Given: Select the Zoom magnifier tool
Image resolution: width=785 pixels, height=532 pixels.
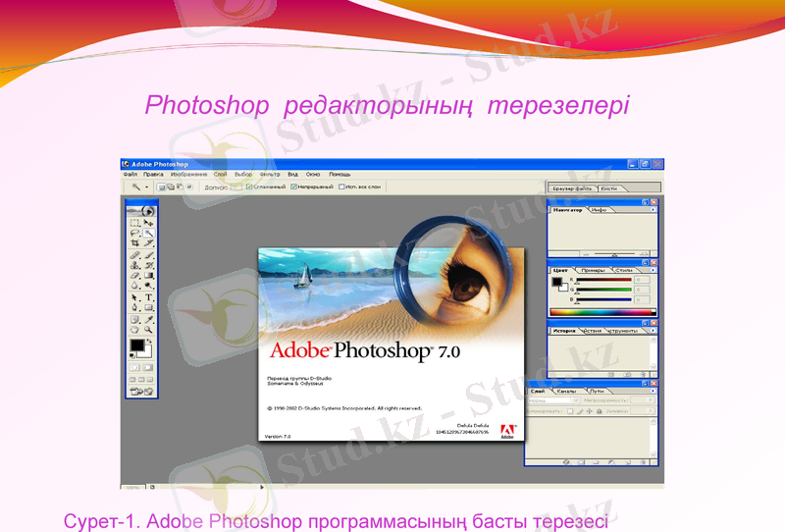Looking at the screenshot, I should (x=149, y=330).
